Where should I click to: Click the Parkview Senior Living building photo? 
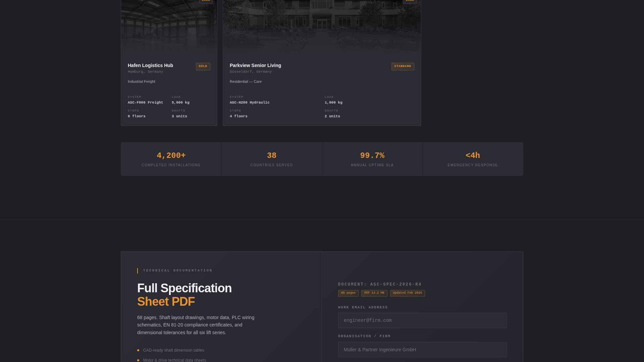click(321, 25)
